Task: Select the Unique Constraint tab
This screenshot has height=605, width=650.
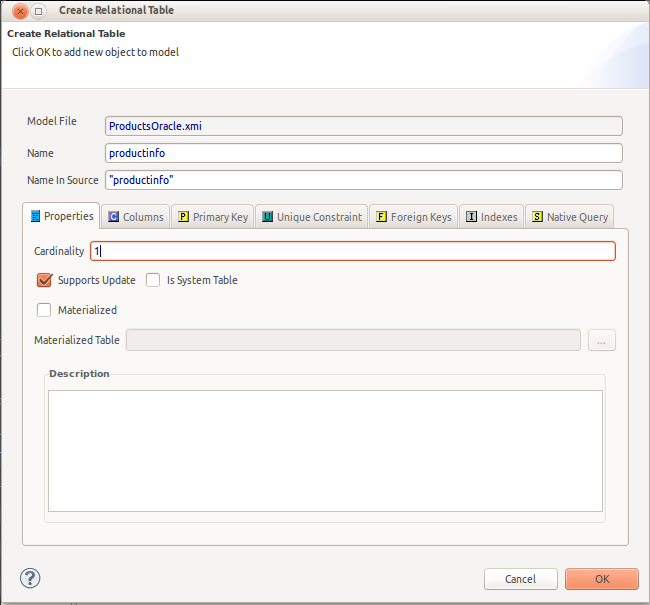Action: [312, 216]
